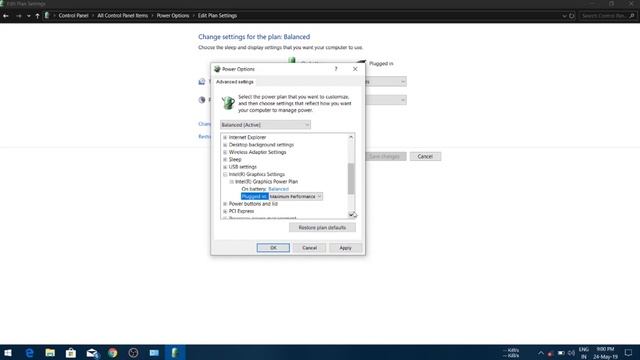Image resolution: width=640 pixels, height=360 pixels.
Task: Select Wireless Adapter Settings tree label
Action: [x=257, y=152]
